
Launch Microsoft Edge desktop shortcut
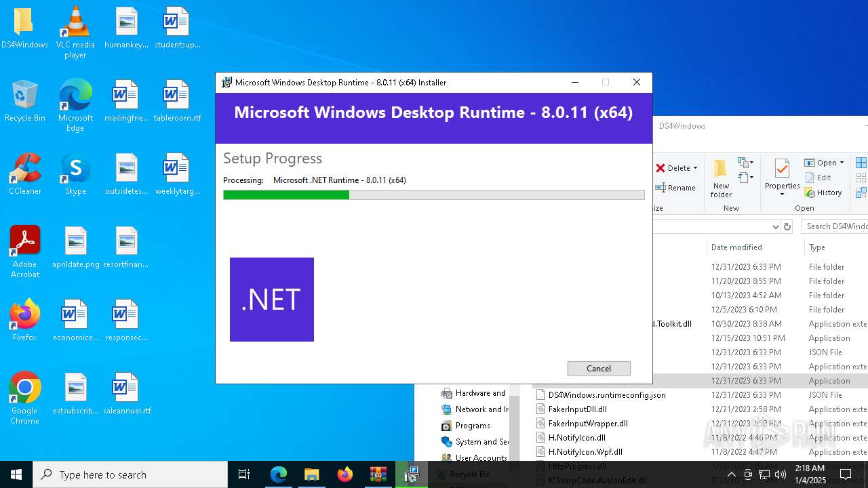(x=75, y=106)
